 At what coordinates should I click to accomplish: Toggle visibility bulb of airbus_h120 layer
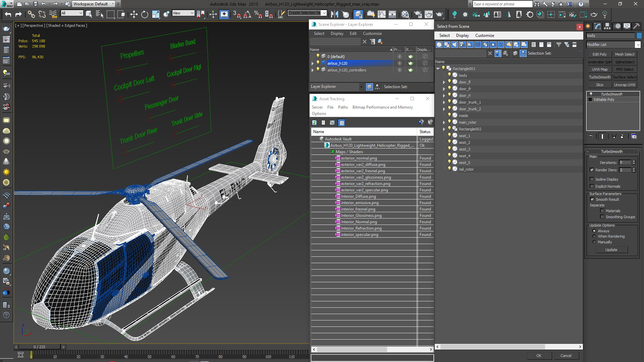[318, 63]
